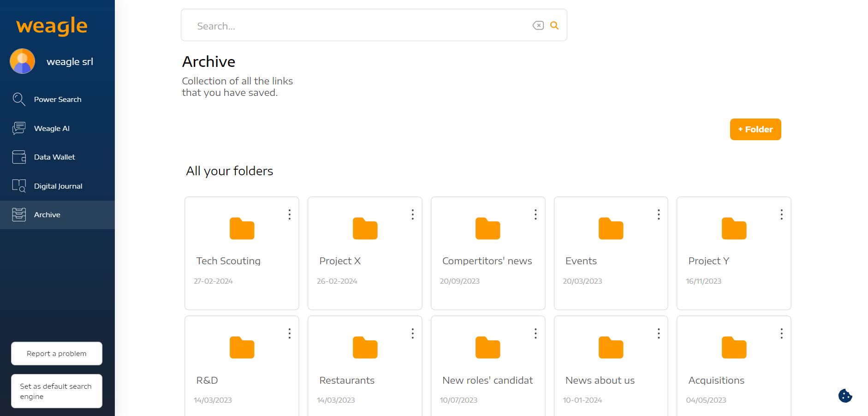This screenshot has width=868, height=416.
Task: Navigate to Data Wallet
Action: (54, 157)
